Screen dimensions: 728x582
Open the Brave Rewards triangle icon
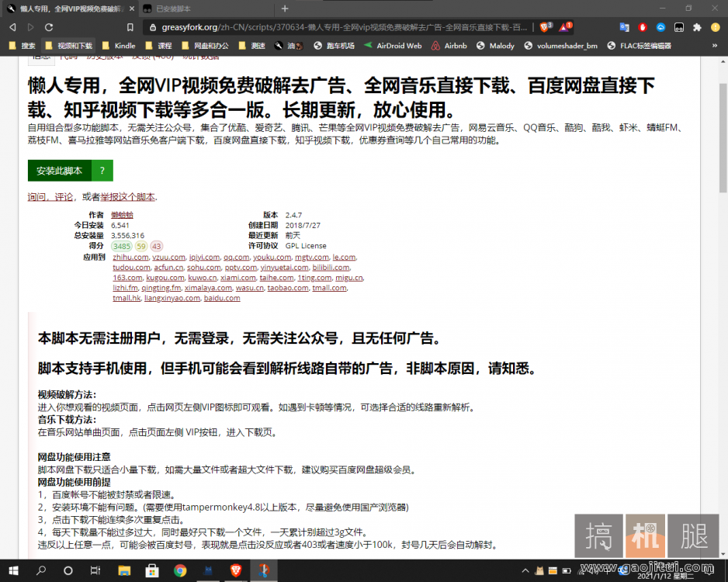tap(565, 27)
